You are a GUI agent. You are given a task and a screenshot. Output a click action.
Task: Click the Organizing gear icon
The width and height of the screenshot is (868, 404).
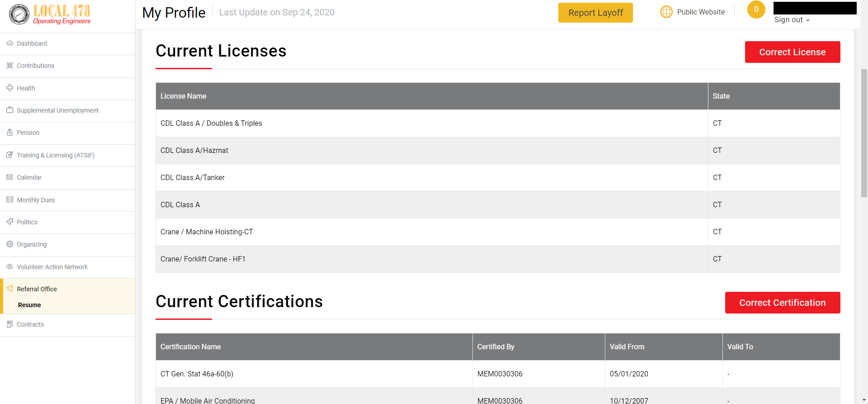click(x=9, y=244)
